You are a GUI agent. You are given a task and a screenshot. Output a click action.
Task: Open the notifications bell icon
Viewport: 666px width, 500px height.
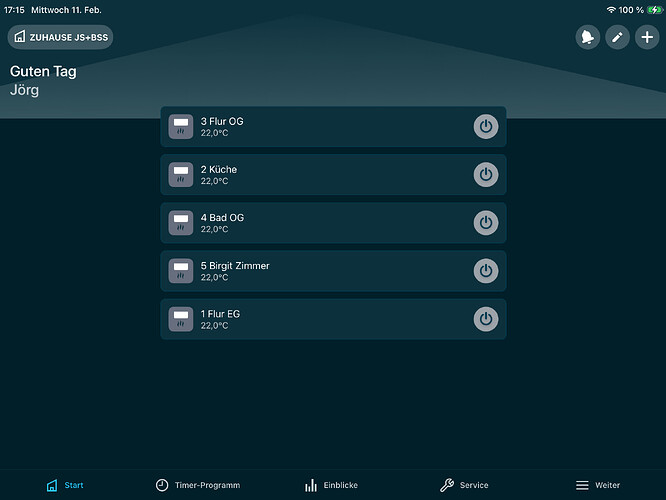click(x=588, y=37)
